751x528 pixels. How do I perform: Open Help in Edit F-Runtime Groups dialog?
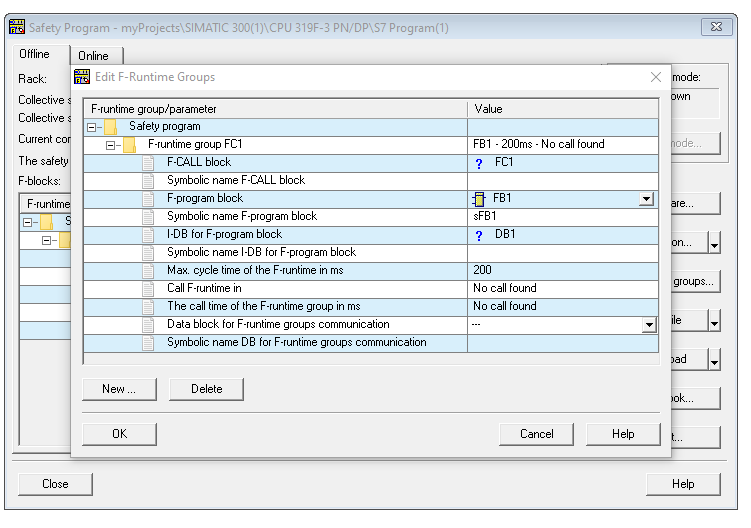tap(623, 434)
